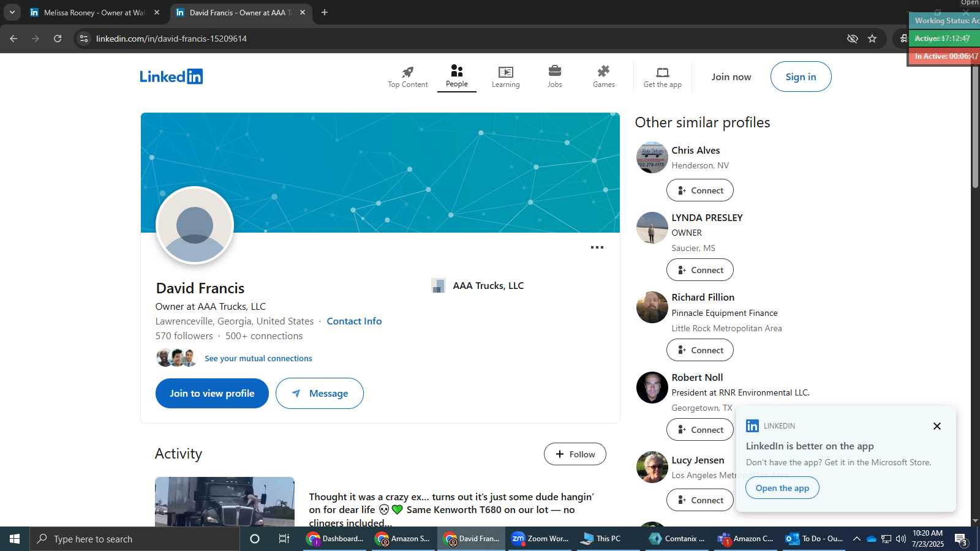Open Chris Alves profile photo
Image resolution: width=980 pixels, height=551 pixels.
click(x=652, y=157)
